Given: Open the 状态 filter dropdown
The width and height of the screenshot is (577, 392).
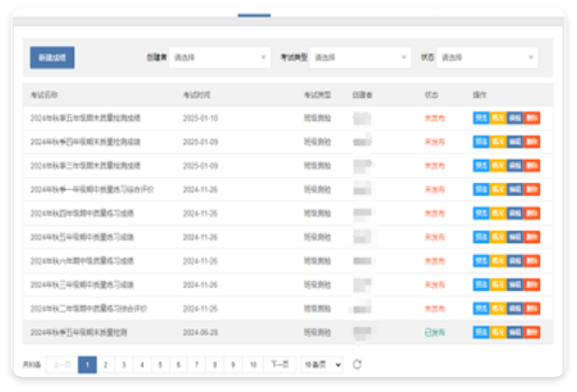Looking at the screenshot, I should click(487, 58).
